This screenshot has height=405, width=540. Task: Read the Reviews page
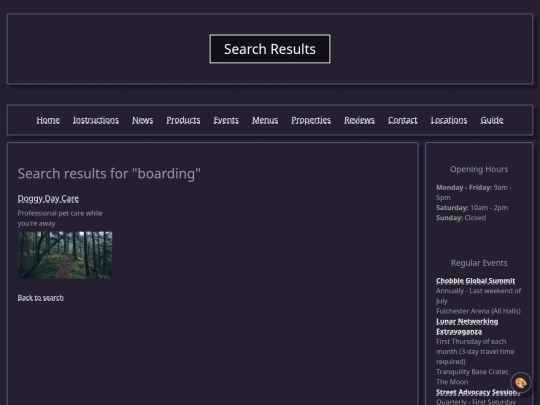(359, 120)
